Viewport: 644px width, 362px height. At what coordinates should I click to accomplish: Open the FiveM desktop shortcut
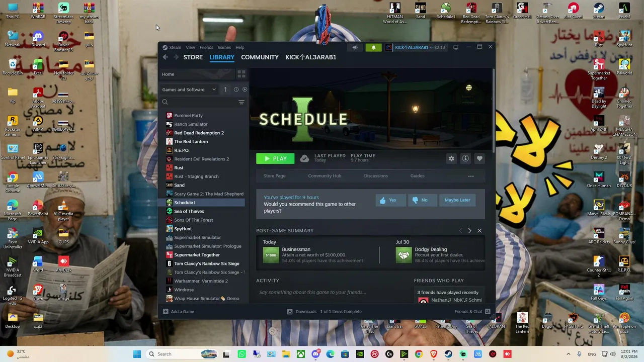coord(624,11)
